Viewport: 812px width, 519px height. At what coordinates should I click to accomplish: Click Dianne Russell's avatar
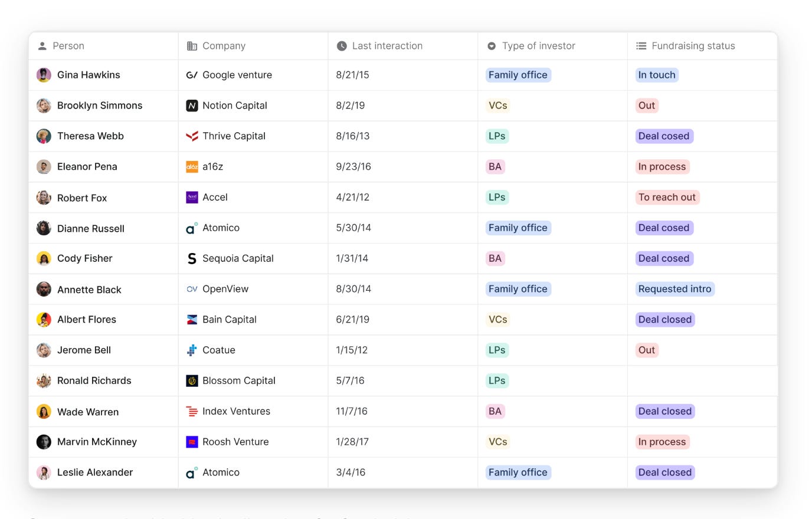44,228
